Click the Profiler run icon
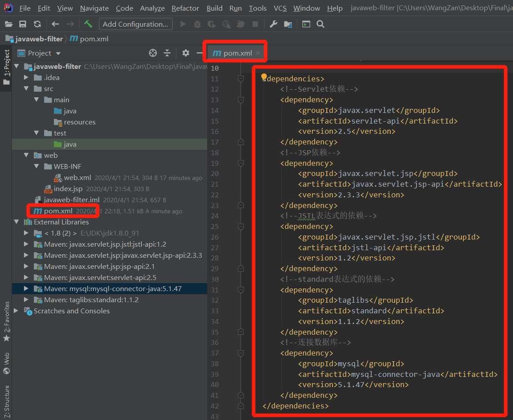 pyautogui.click(x=226, y=24)
